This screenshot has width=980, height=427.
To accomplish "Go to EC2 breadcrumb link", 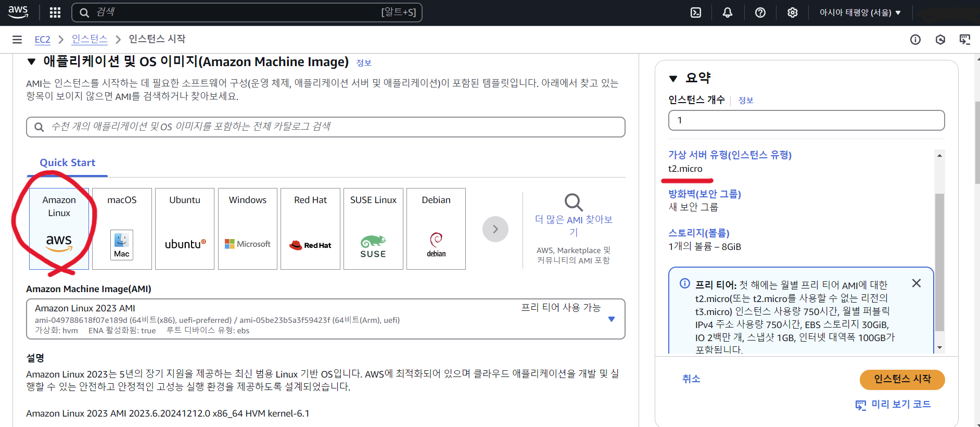I will pos(43,40).
